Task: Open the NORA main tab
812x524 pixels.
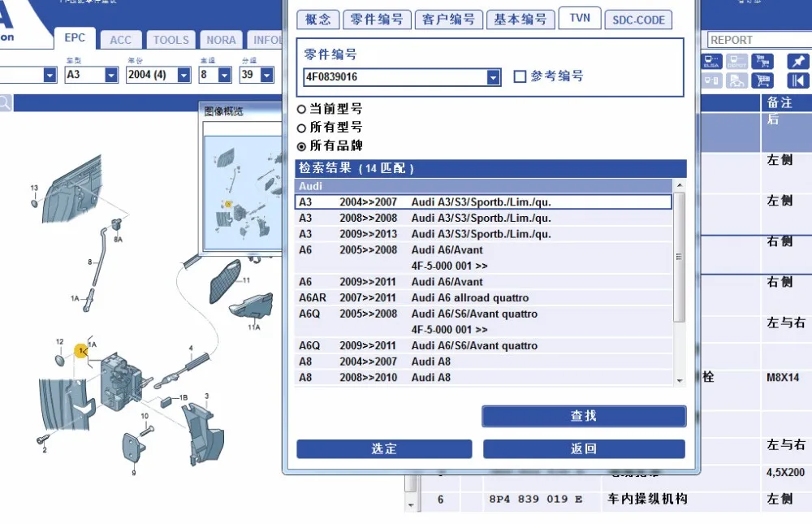Action: pyautogui.click(x=221, y=40)
